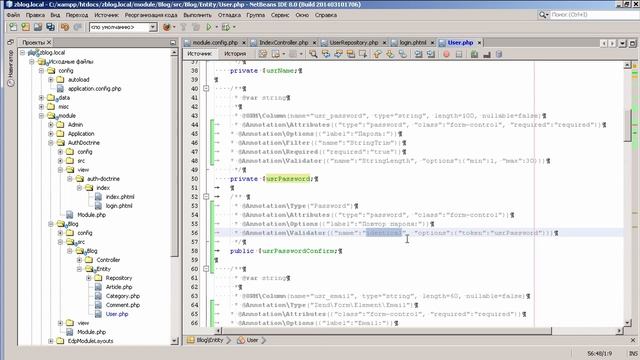
Task: Open the Сервис menu
Action: pos(280,15)
